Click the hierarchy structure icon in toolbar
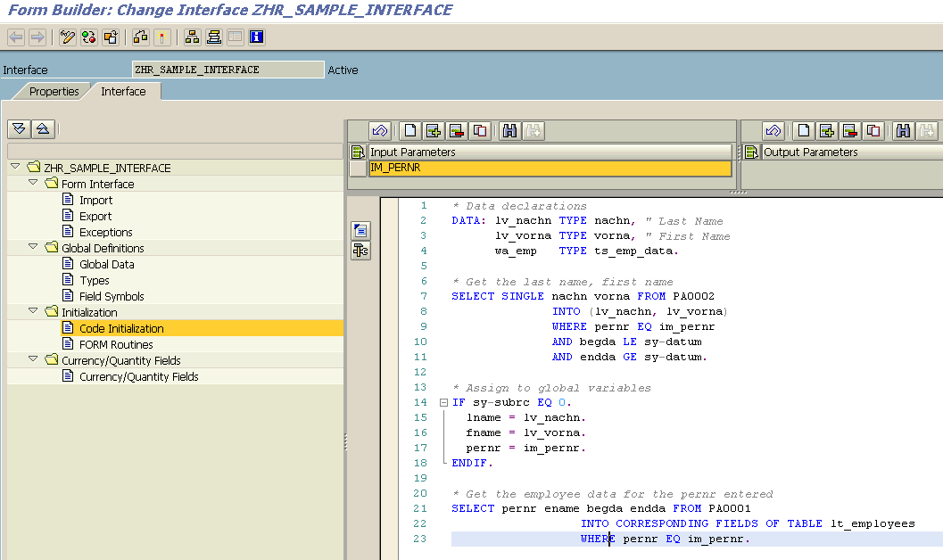Image resolution: width=943 pixels, height=560 pixels. pos(192,37)
